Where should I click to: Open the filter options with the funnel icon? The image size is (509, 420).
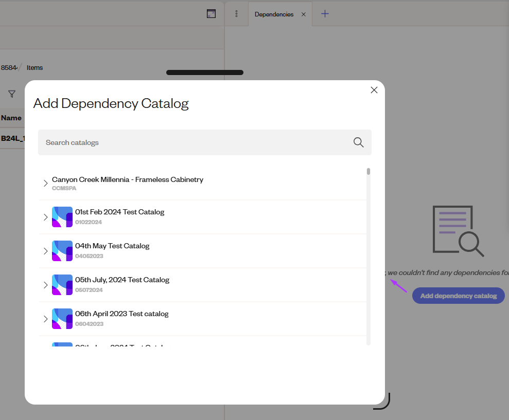[x=11, y=94]
